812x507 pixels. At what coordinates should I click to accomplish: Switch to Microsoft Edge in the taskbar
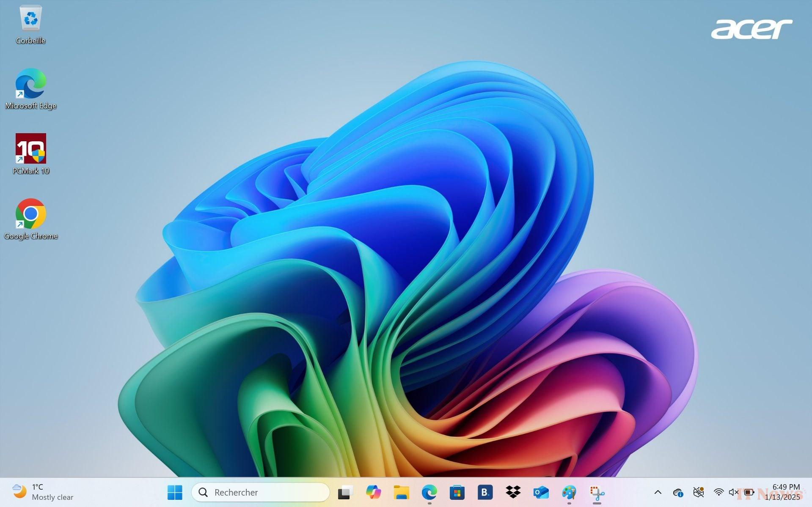[x=429, y=492]
